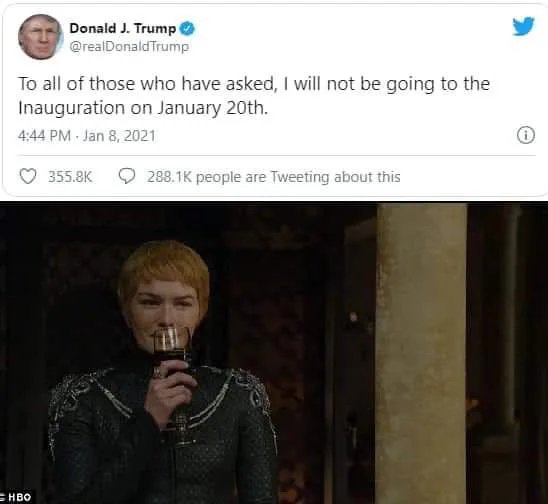
Task: Click the 355.8K likes count
Action: pos(70,177)
